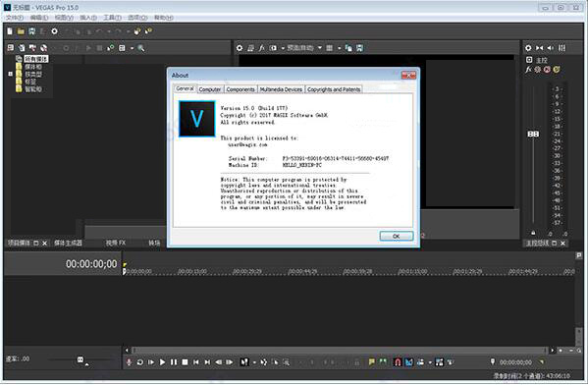Pause playback with the Pause button

pyautogui.click(x=174, y=362)
